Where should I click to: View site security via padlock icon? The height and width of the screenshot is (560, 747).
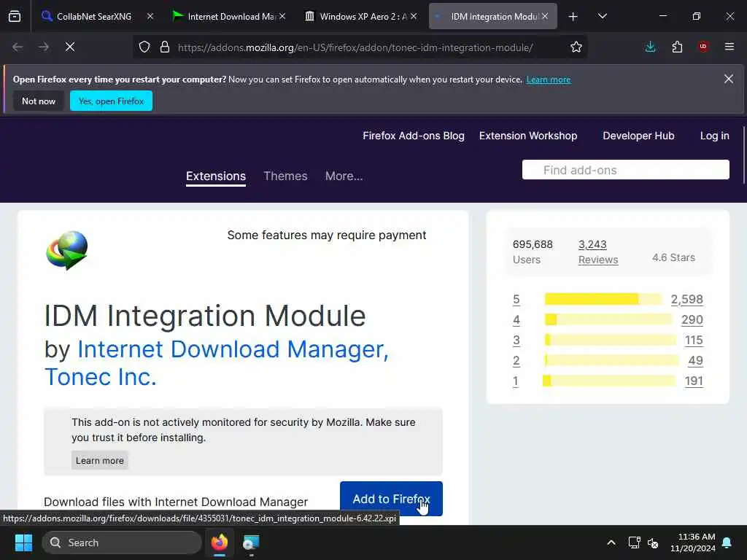(165, 47)
